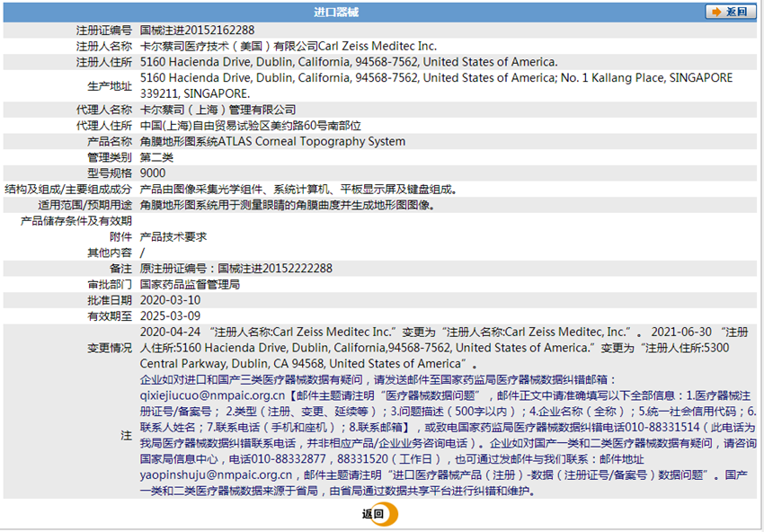Viewport: 764px width, 532px height.
Task: Click the 返回 button below the table
Action: pyautogui.click(x=380, y=514)
